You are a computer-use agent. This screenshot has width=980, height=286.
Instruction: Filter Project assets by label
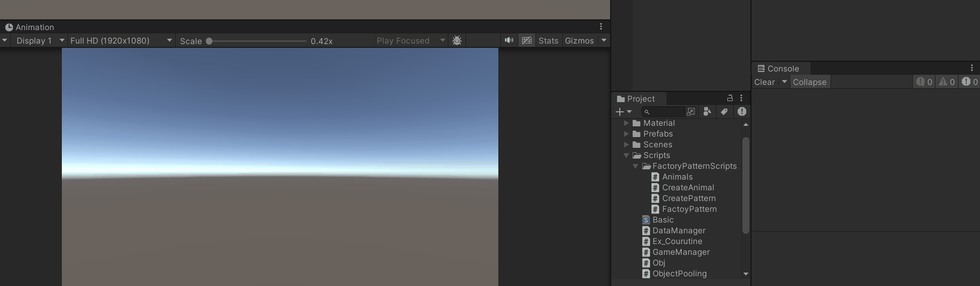coord(724,111)
